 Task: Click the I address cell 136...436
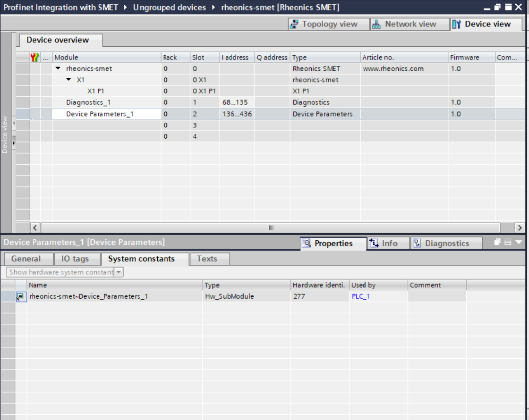click(237, 114)
